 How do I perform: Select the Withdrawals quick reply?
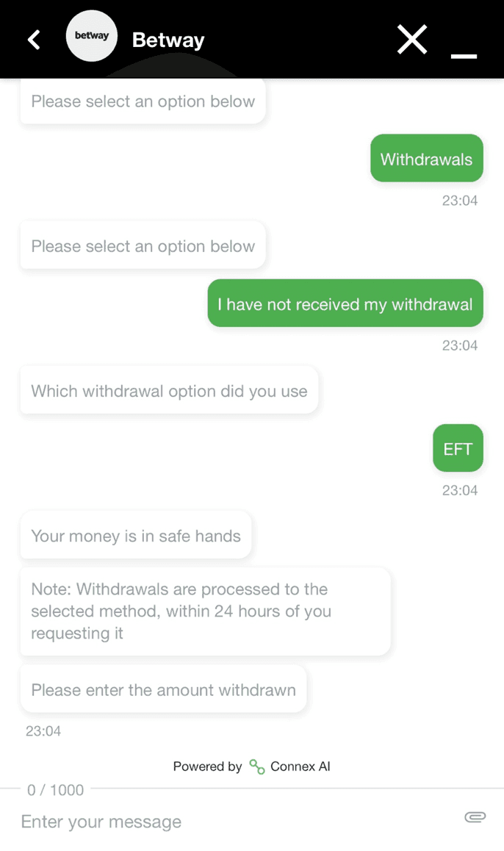[426, 158]
